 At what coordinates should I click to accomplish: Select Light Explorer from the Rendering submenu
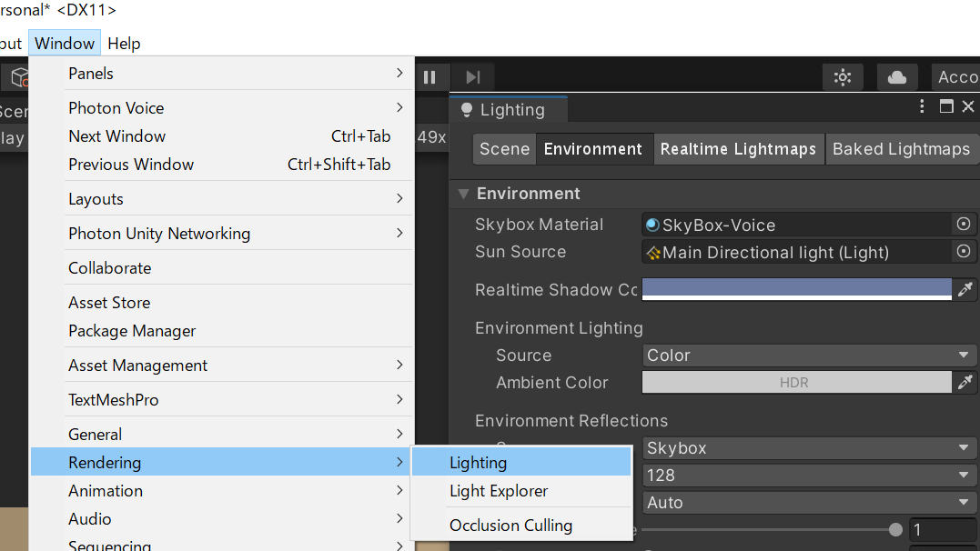pyautogui.click(x=499, y=491)
